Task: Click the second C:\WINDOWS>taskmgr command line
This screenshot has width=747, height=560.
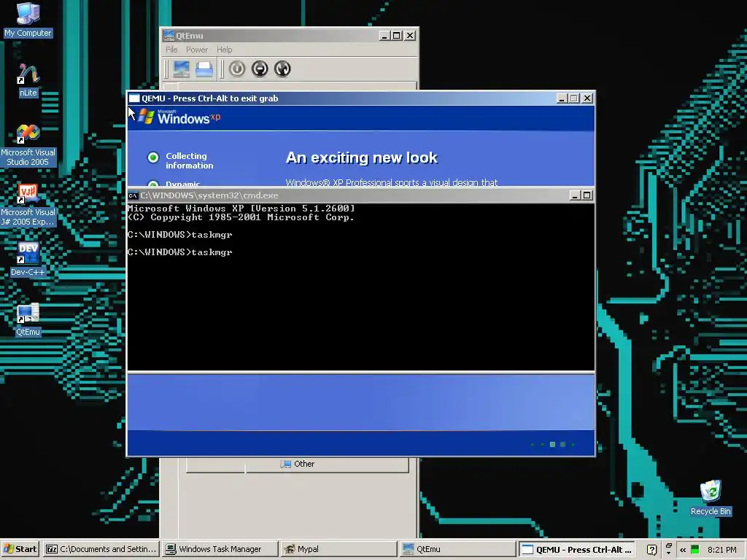Action: pos(179,252)
